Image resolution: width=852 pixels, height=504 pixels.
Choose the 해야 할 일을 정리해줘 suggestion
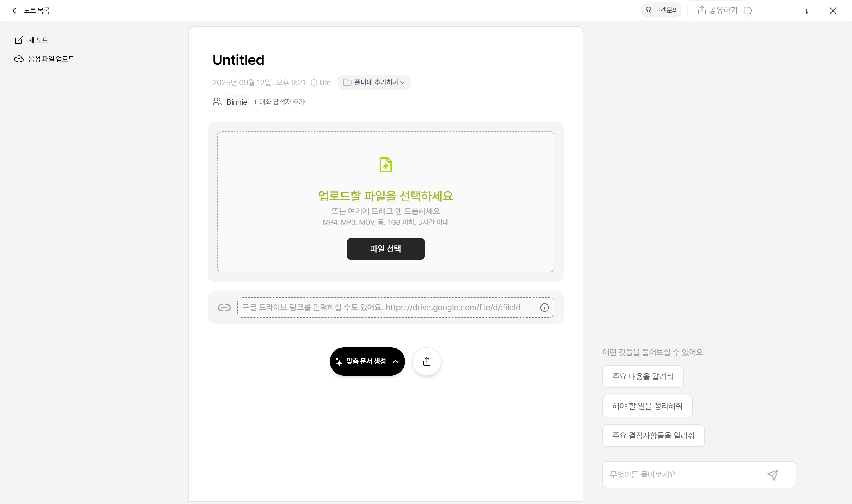(x=647, y=406)
